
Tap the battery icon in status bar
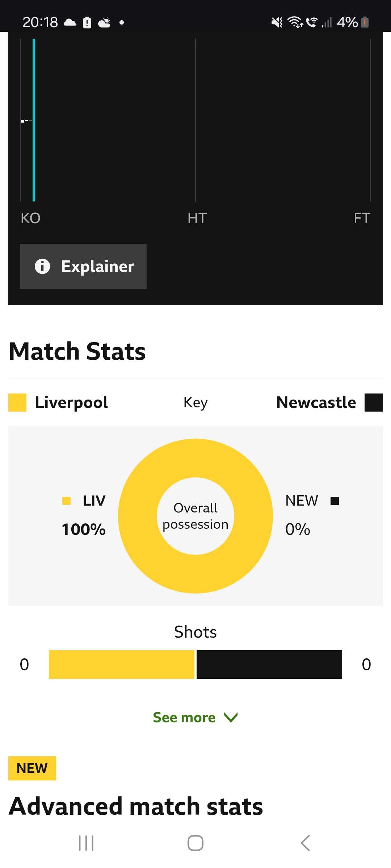[x=365, y=22]
